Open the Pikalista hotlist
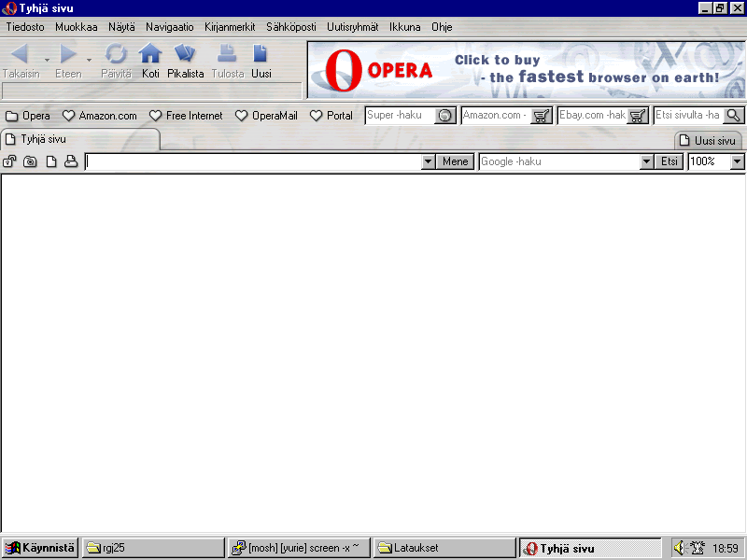The width and height of the screenshot is (747, 560). coord(185,60)
